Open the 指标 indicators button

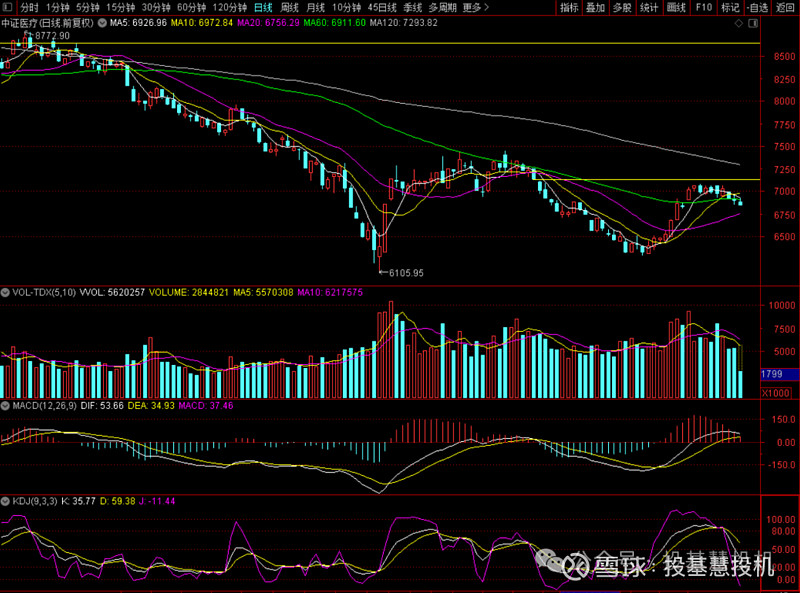[x=569, y=8]
